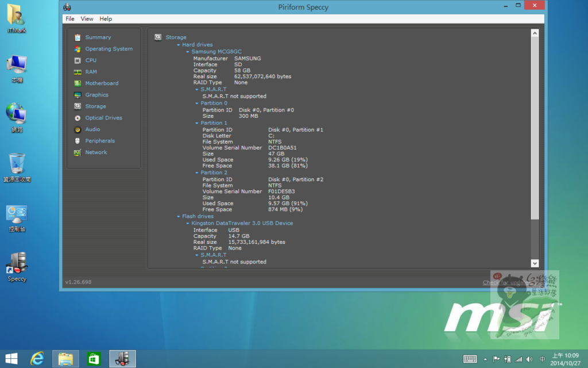Collapse the Partition 1 details
The height and width of the screenshot is (368, 588).
point(197,123)
